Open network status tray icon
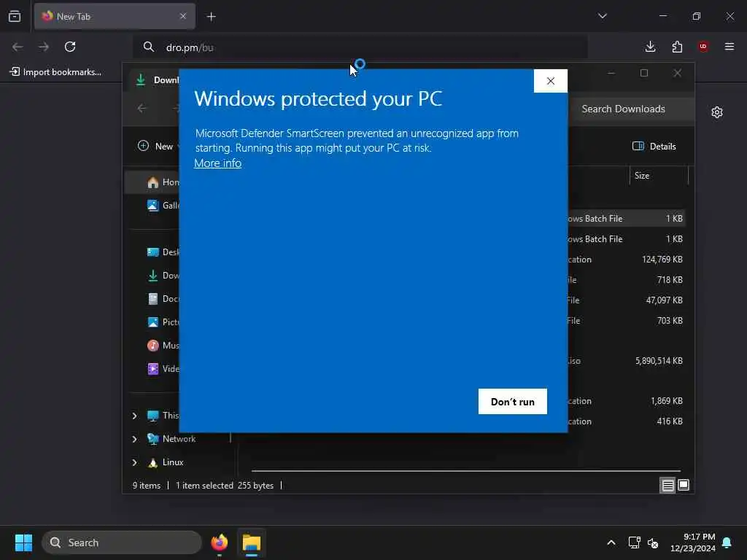Image resolution: width=747 pixels, height=560 pixels. 634,542
